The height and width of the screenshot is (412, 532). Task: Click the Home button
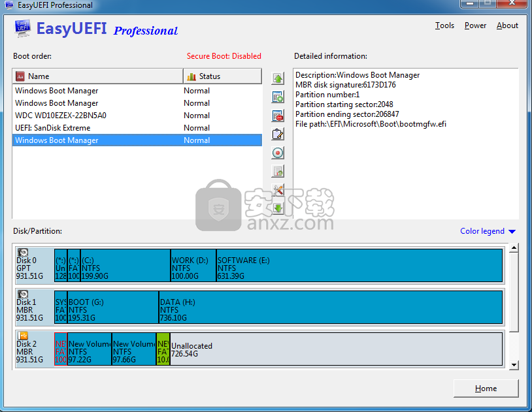point(486,388)
